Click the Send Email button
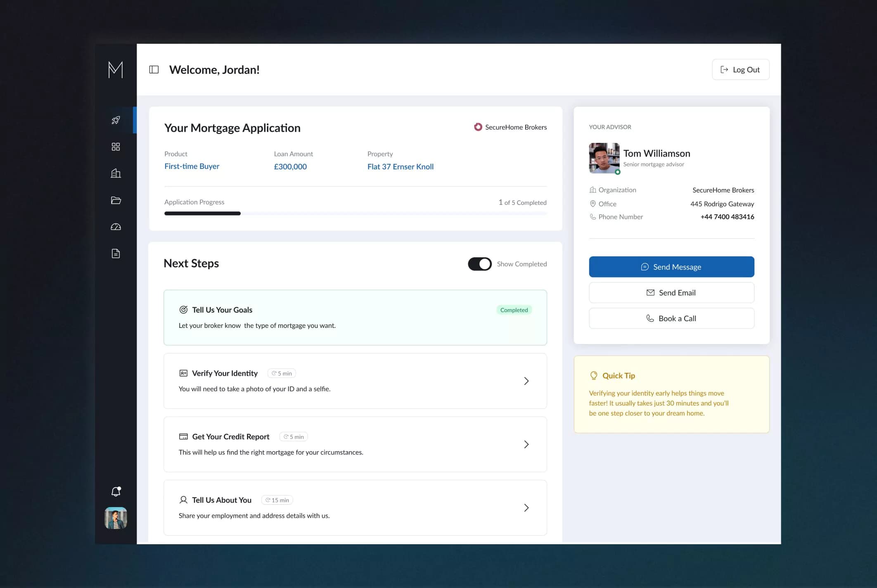Image resolution: width=877 pixels, height=588 pixels. 671,293
